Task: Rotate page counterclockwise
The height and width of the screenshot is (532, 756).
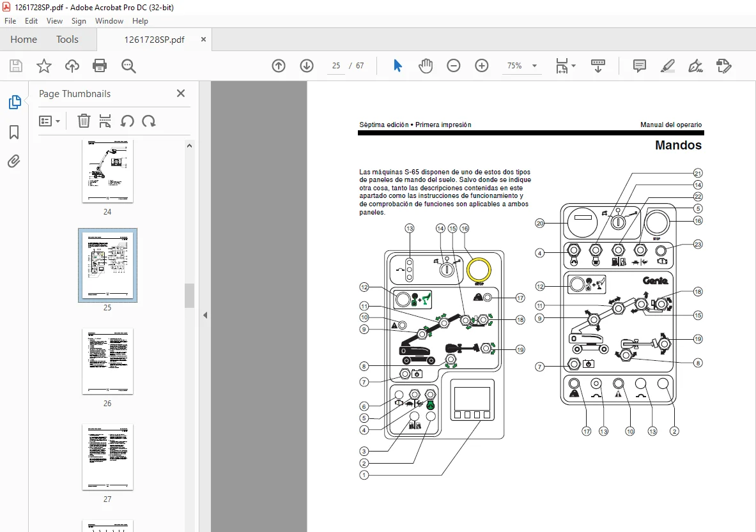Action: pyautogui.click(x=127, y=121)
